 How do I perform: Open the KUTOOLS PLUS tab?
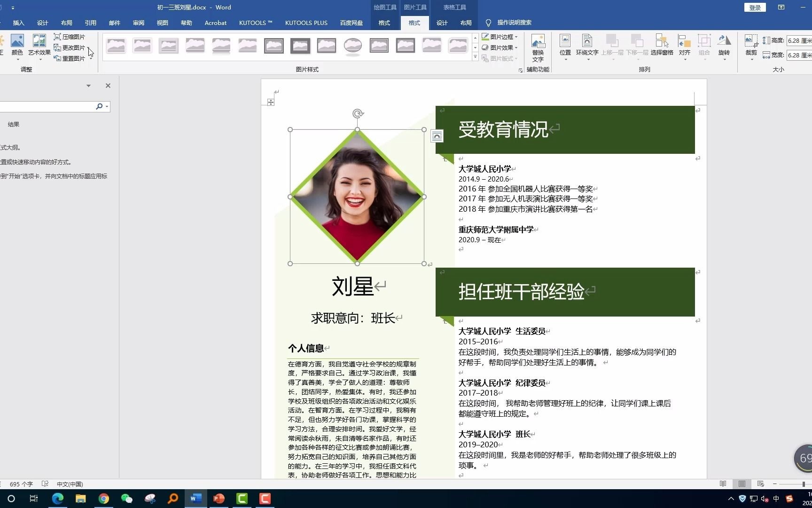[x=306, y=23]
